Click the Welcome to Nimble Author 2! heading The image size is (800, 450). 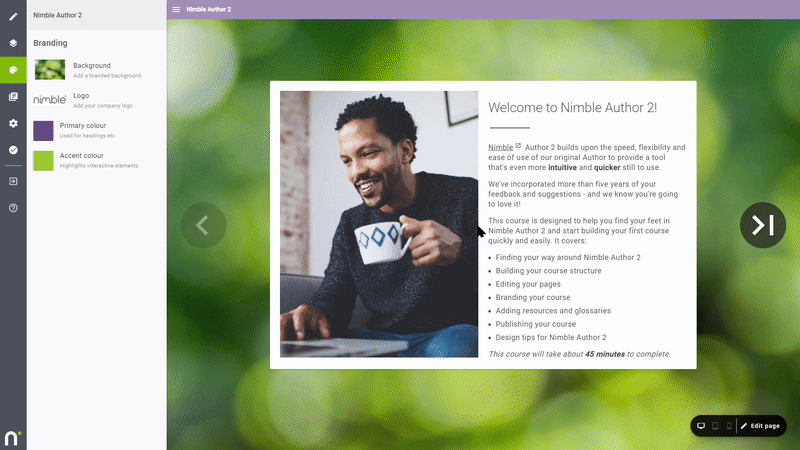pyautogui.click(x=572, y=108)
